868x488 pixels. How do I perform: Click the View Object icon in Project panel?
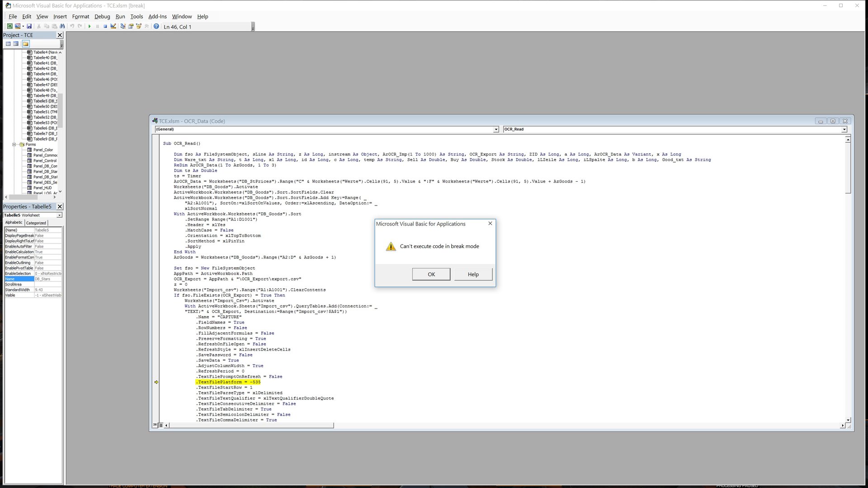pyautogui.click(x=16, y=44)
